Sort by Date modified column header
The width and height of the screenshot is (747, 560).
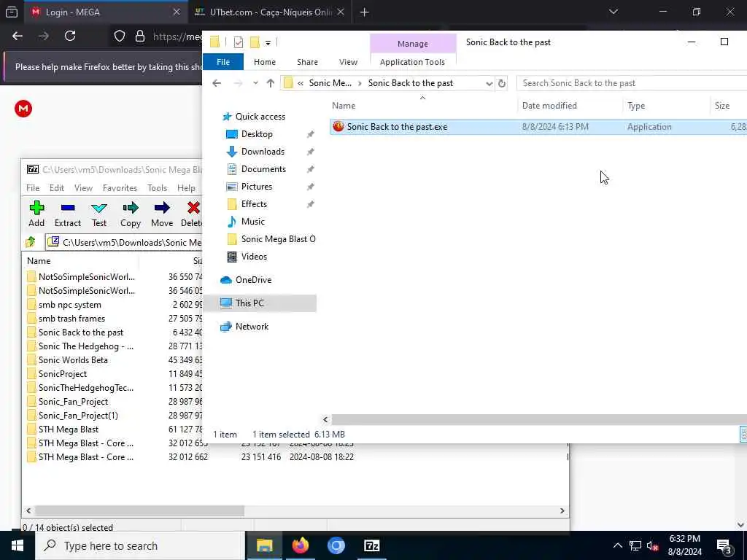(x=569, y=106)
